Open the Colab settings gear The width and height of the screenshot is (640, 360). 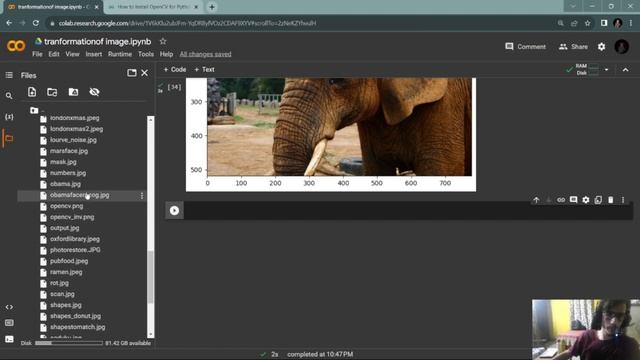601,47
